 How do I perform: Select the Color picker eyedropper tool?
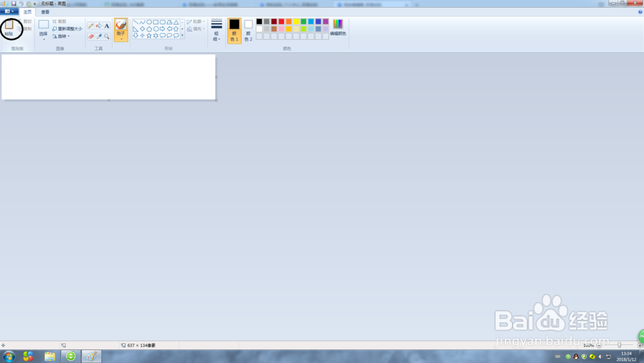pos(99,36)
